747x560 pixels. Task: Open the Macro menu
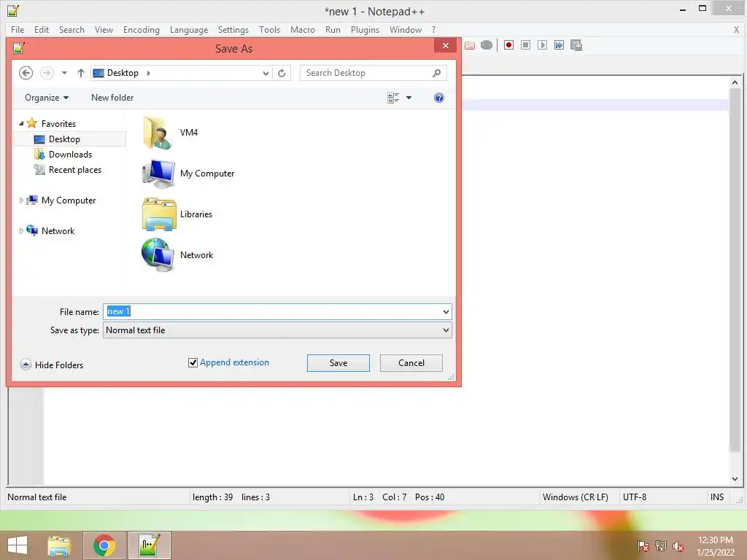coord(303,29)
